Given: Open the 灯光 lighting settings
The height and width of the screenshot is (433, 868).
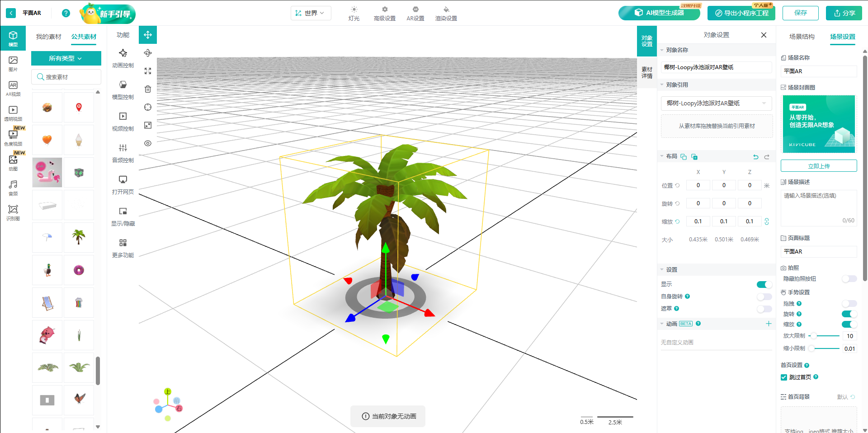Looking at the screenshot, I should [354, 14].
